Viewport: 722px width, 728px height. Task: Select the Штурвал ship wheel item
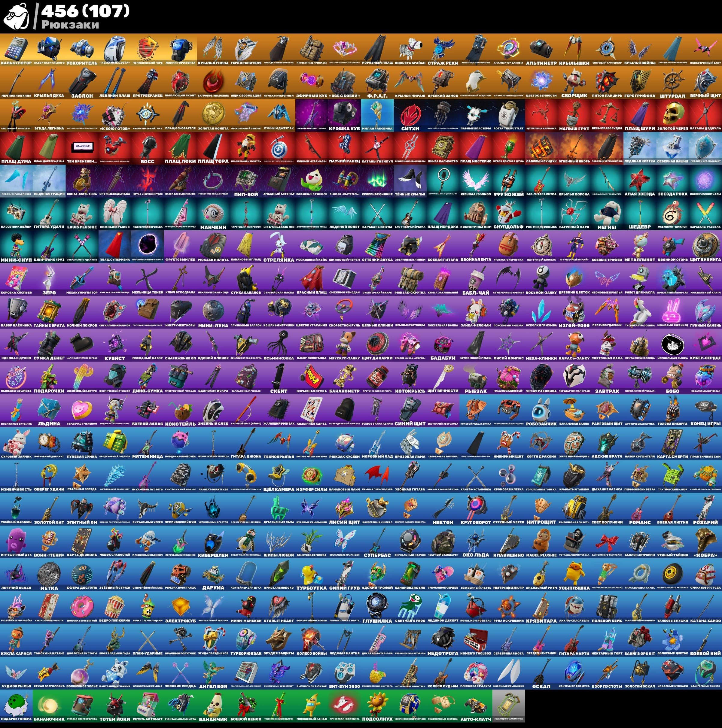[x=672, y=83]
